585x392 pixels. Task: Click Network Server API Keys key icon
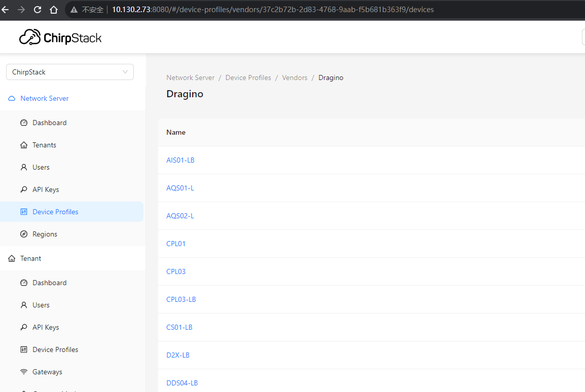click(24, 189)
